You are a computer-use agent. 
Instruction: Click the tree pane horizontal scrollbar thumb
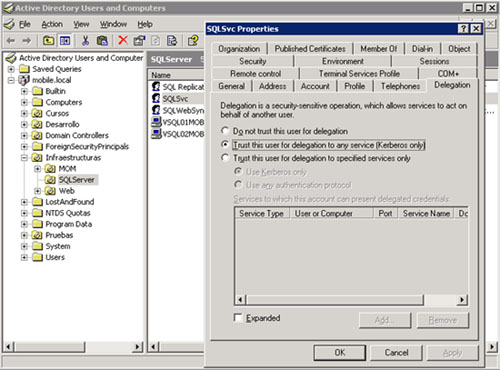tap(50, 347)
